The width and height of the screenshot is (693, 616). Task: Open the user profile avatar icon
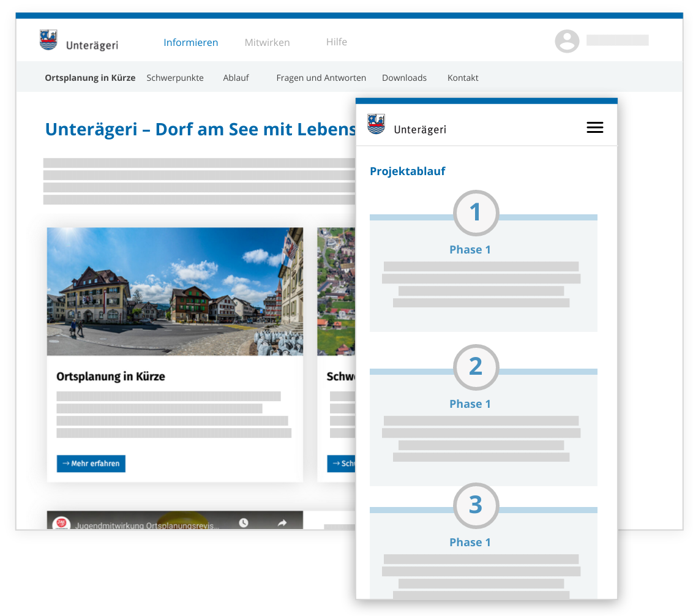click(567, 40)
